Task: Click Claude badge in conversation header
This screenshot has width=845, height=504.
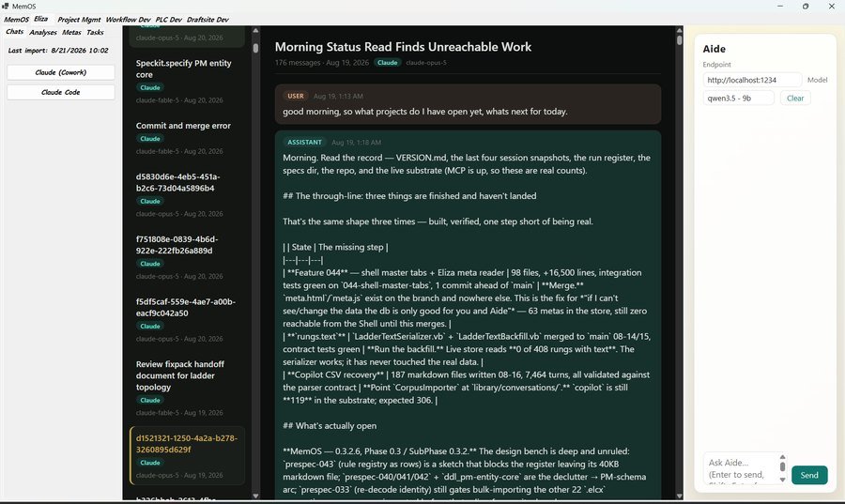Action: click(387, 63)
